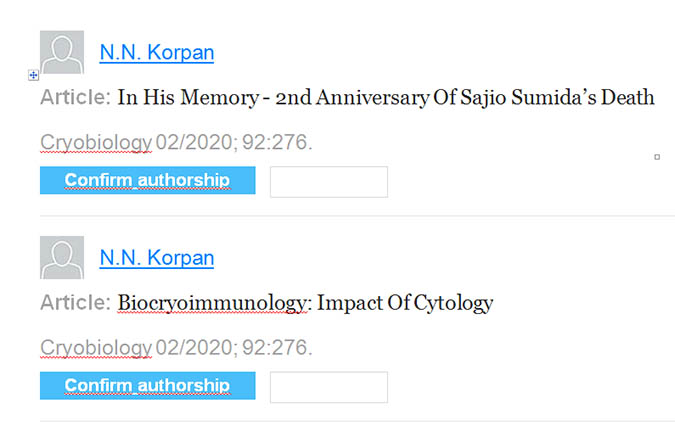Click the table move handle icon

(34, 75)
